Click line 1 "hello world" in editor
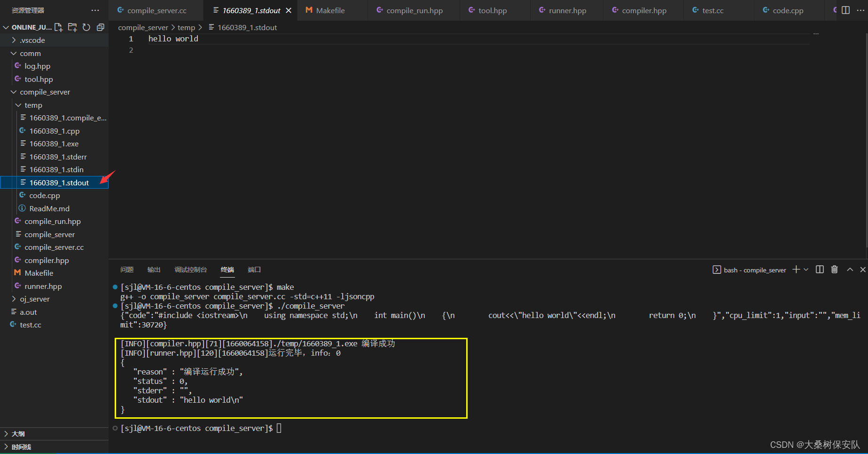The width and height of the screenshot is (868, 454). click(x=173, y=39)
